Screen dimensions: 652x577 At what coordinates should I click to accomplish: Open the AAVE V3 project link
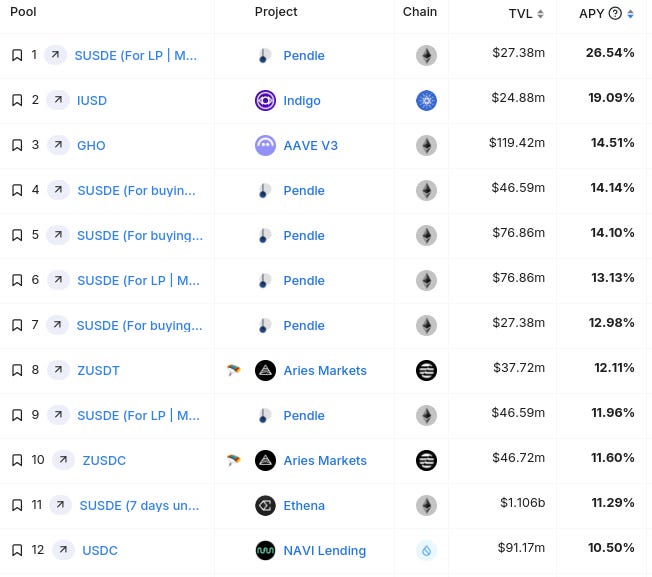310,145
